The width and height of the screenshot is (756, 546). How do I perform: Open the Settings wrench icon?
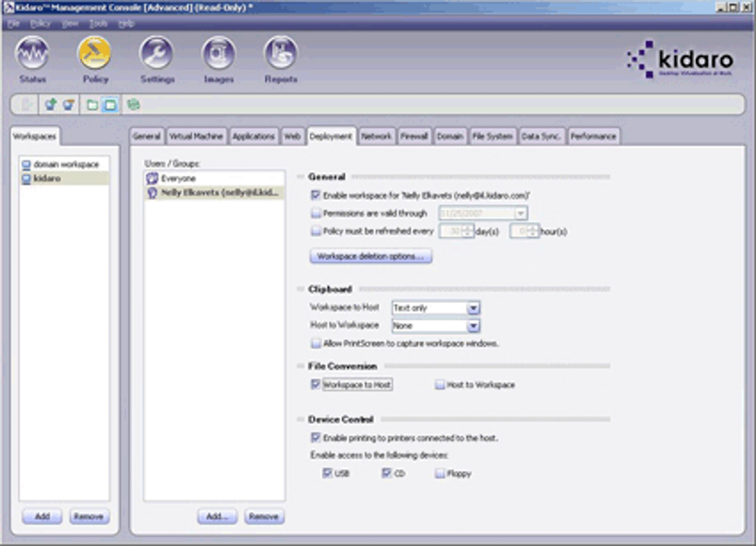(x=157, y=53)
